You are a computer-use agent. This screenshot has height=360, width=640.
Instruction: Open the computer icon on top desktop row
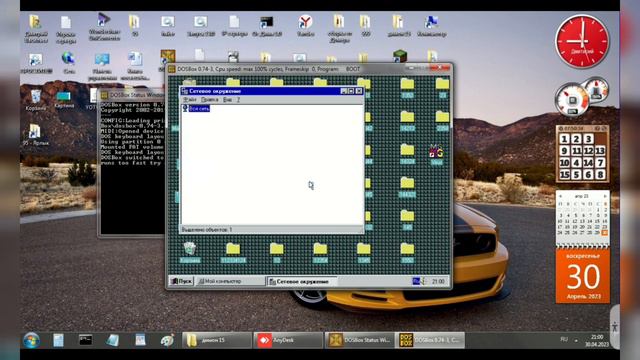(431, 27)
